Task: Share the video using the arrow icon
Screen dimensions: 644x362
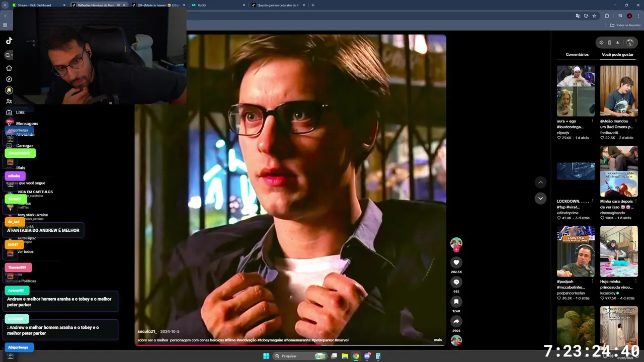Action: coord(456,321)
